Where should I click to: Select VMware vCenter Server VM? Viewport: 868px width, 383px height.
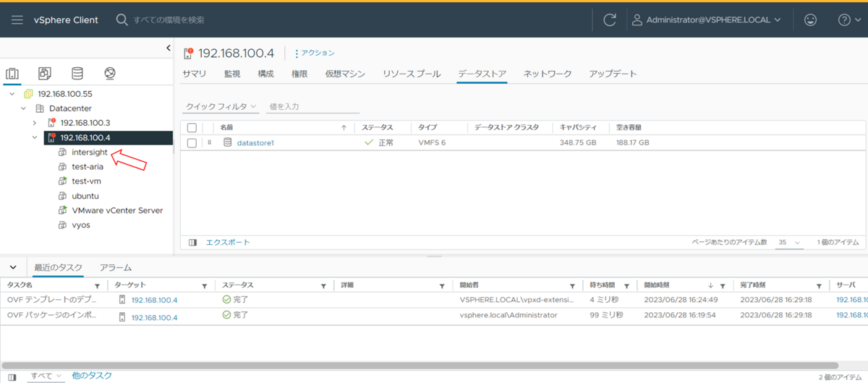(x=117, y=210)
